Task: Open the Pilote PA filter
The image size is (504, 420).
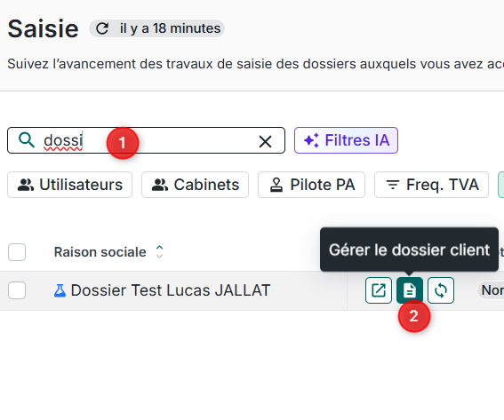Action: (x=311, y=185)
